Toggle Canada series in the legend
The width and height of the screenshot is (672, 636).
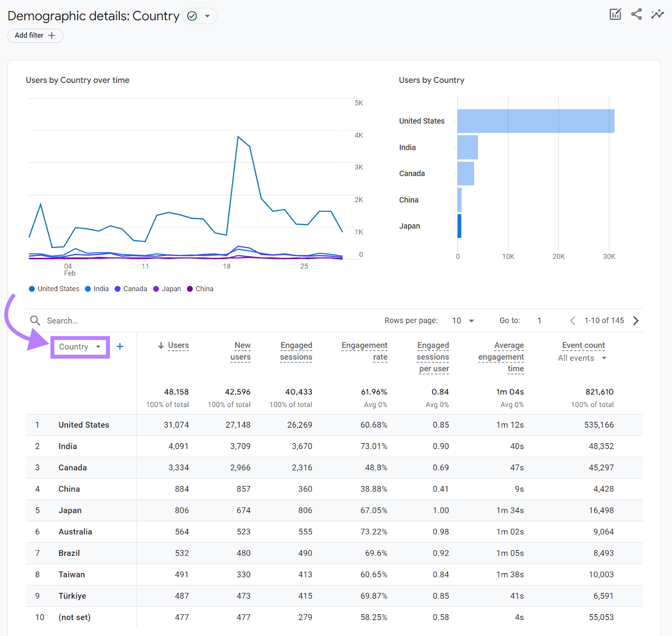[x=131, y=289]
